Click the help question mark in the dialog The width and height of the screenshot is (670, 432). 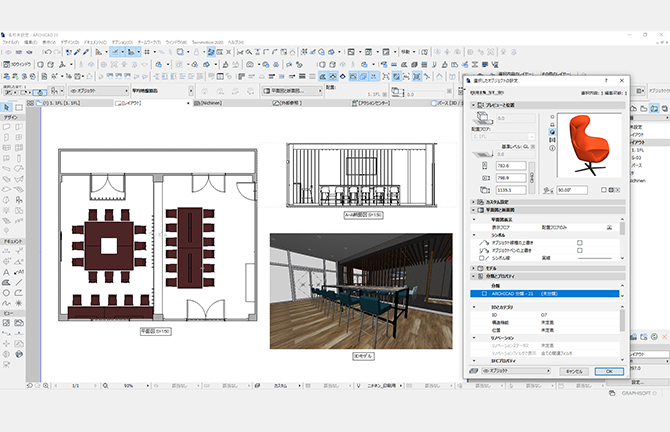point(606,80)
